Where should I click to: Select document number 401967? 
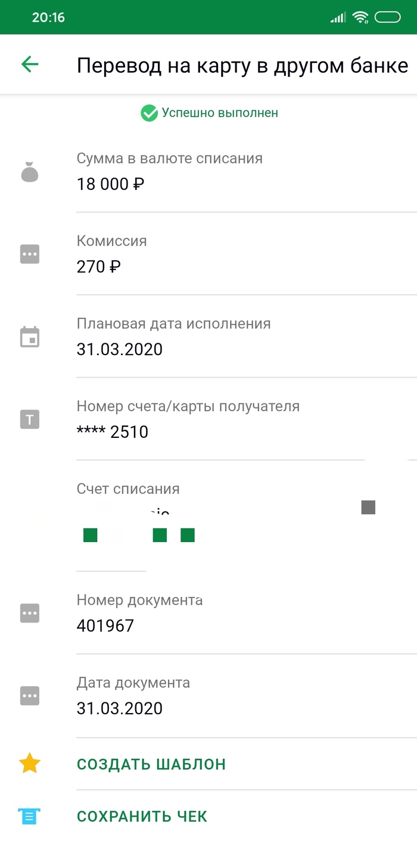point(105,626)
